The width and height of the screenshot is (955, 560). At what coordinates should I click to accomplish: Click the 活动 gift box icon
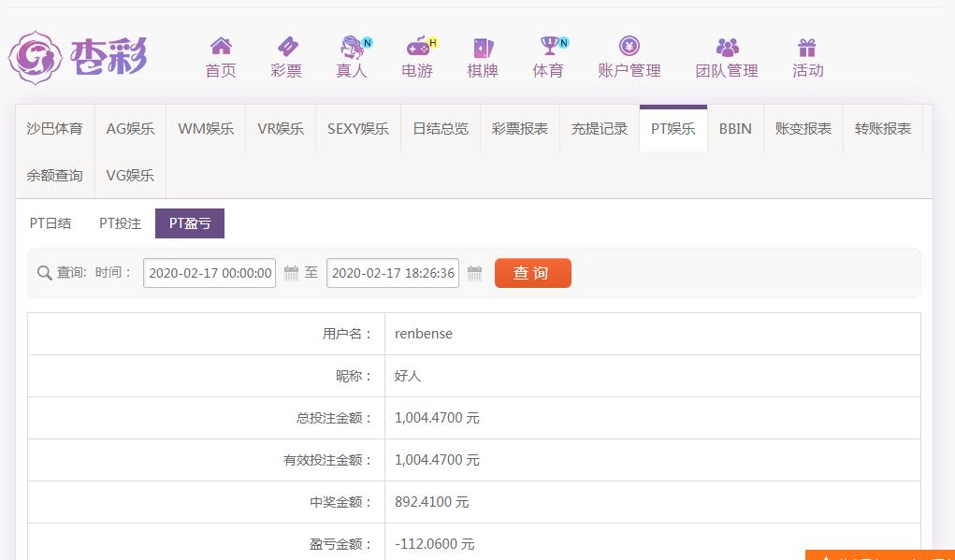pos(807,47)
